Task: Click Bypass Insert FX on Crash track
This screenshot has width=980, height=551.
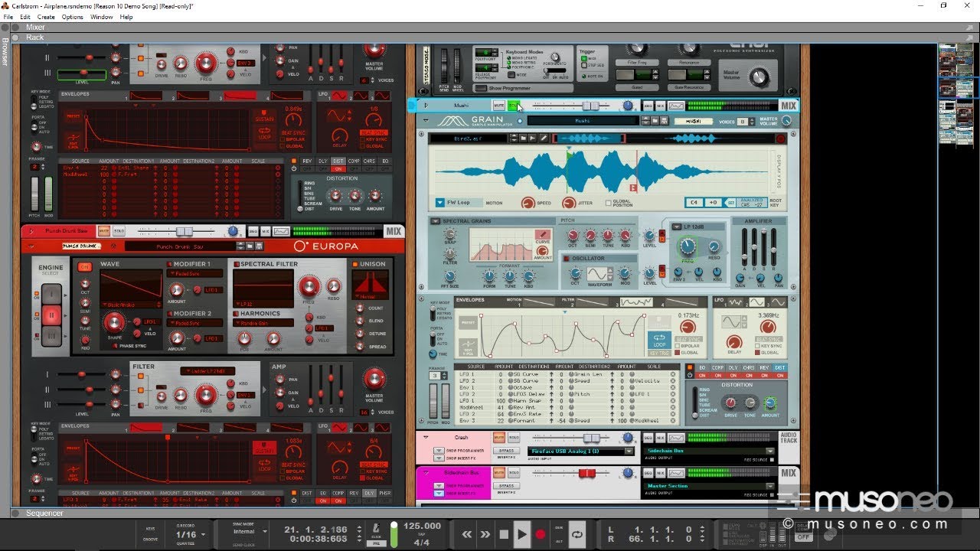Action: coord(505,451)
